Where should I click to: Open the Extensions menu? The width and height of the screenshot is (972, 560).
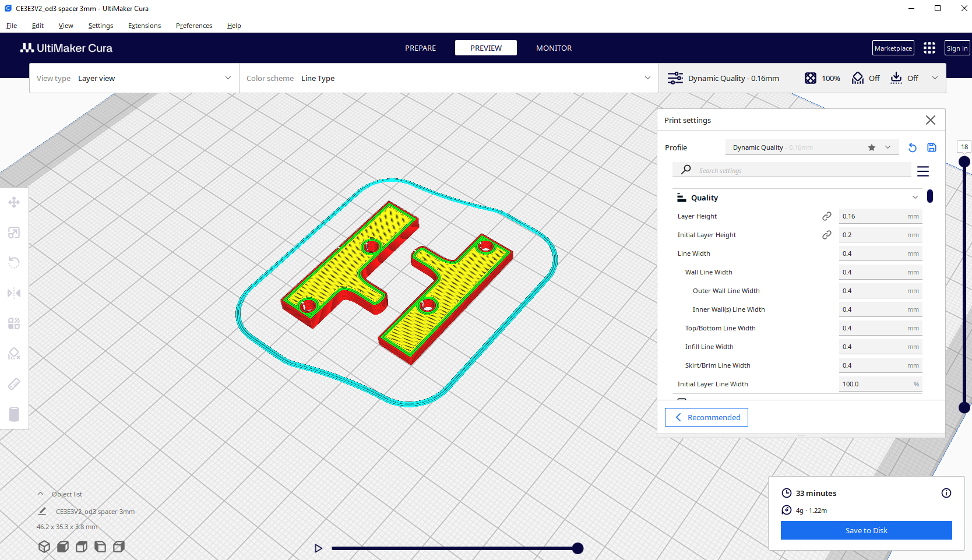(145, 26)
